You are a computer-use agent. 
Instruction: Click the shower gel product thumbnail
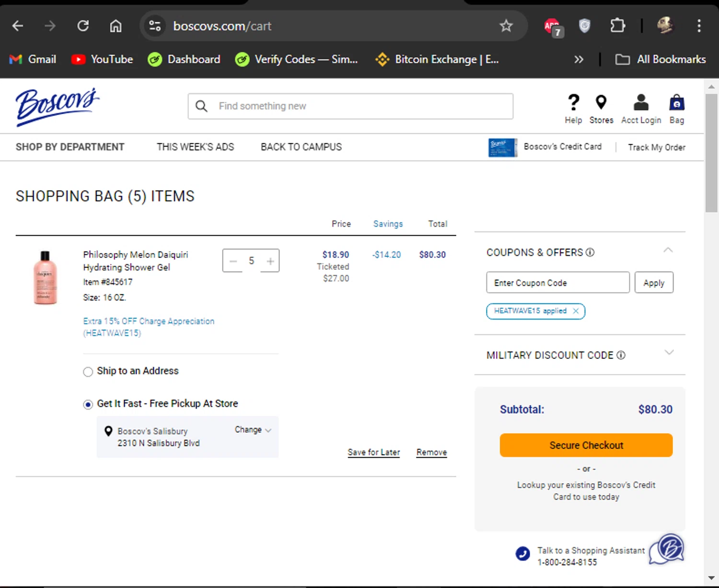[46, 277]
